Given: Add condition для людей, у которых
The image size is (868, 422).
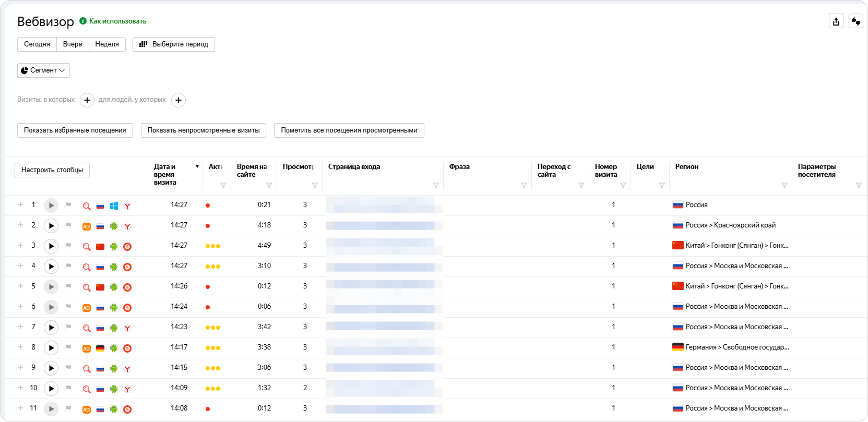Looking at the screenshot, I should [179, 100].
